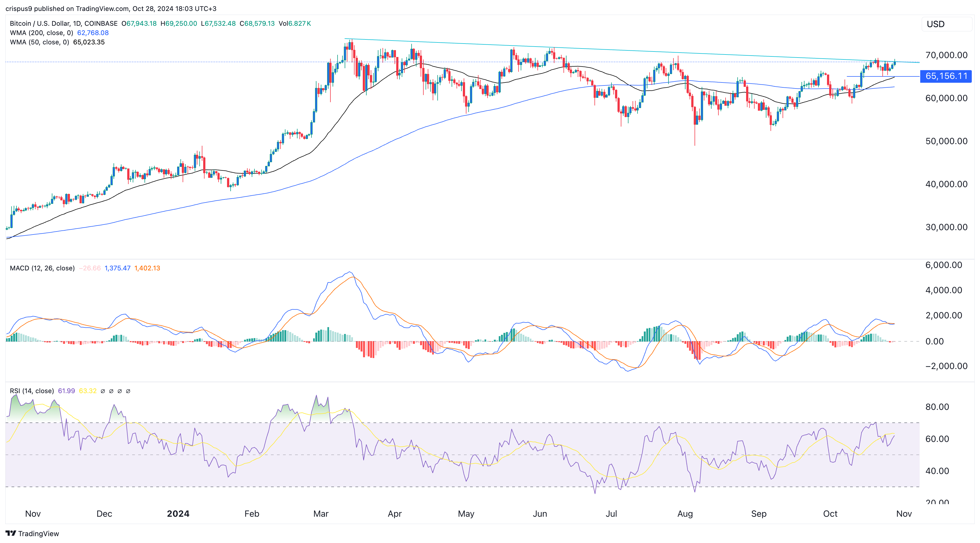The width and height of the screenshot is (980, 543).
Task: Click the MACD axis 2,000.00 label
Action: coord(944,315)
